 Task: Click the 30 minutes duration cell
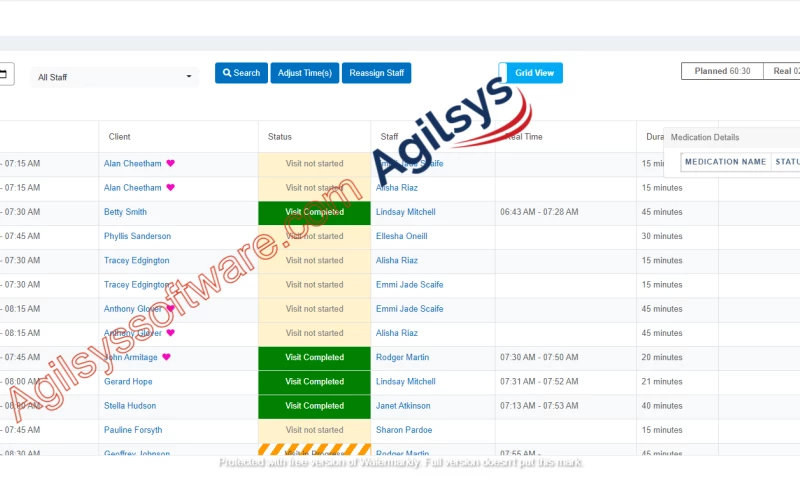pyautogui.click(x=662, y=236)
